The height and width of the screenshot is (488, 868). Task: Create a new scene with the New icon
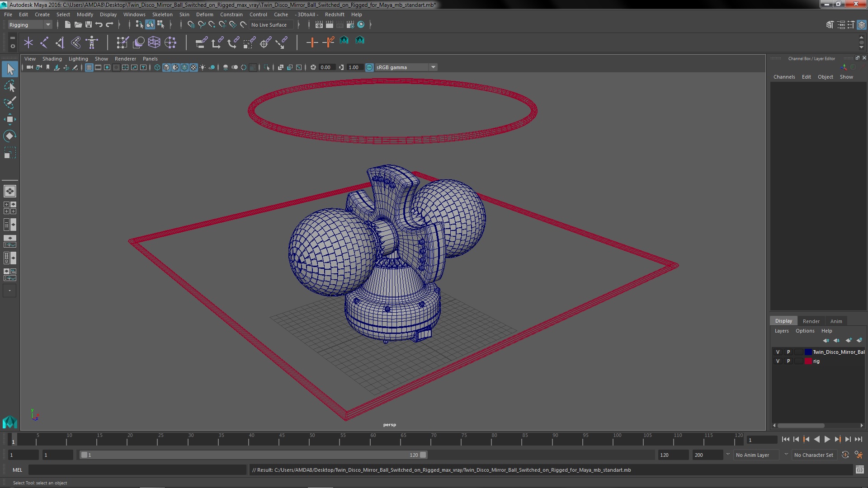point(67,24)
